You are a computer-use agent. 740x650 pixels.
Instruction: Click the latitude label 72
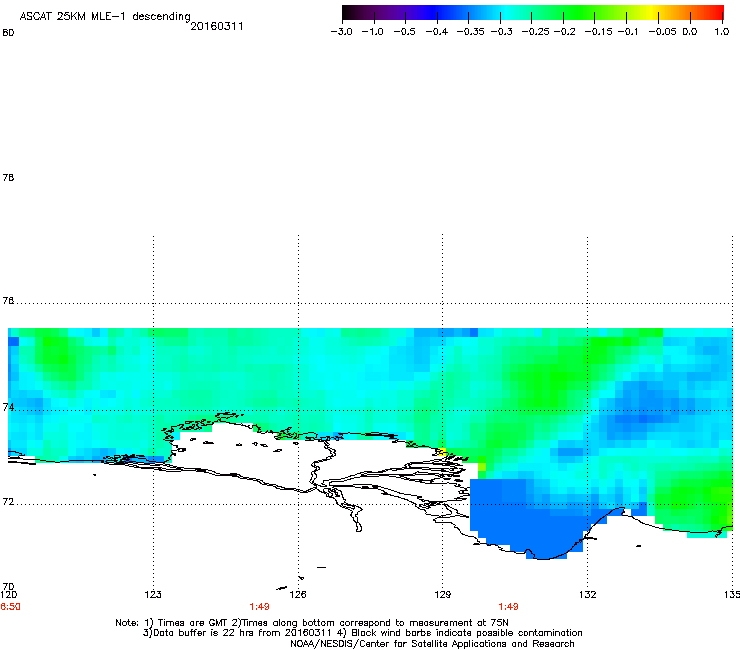point(8,502)
